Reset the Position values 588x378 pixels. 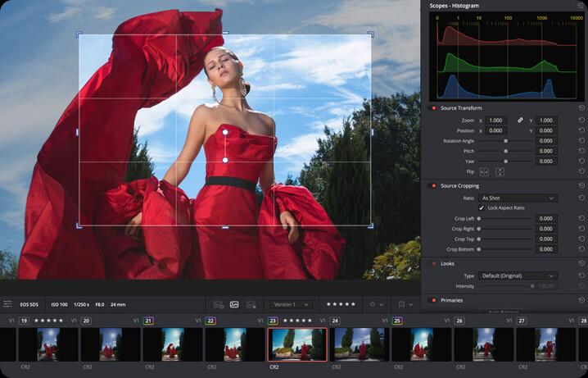(581, 130)
